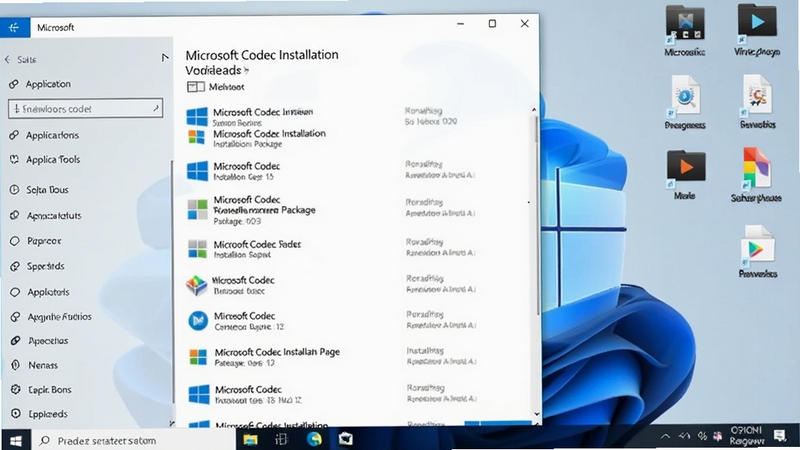The height and width of the screenshot is (450, 800).
Task: Open the notification center icon
Action: pos(780,436)
